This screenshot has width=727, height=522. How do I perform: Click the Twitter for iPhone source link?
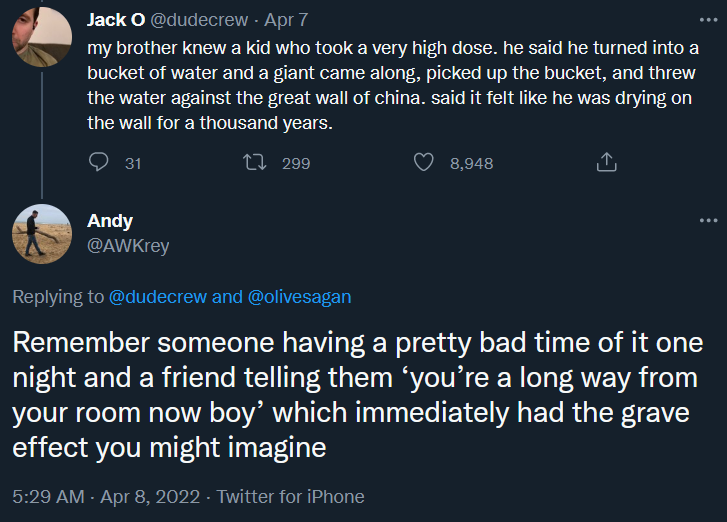pyautogui.click(x=290, y=496)
